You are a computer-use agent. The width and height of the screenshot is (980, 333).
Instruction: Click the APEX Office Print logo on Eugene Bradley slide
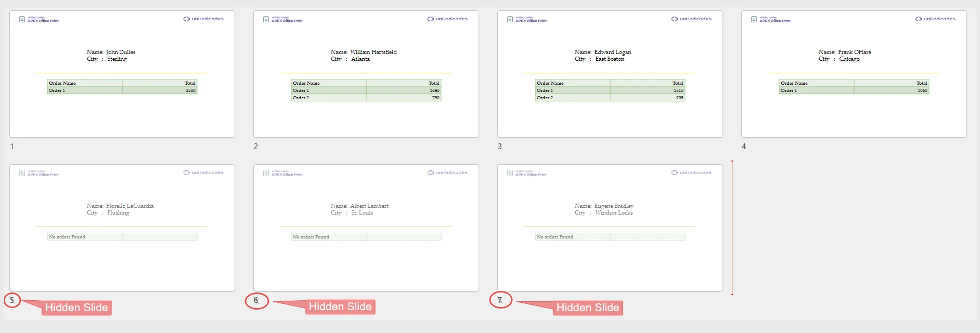(x=527, y=173)
